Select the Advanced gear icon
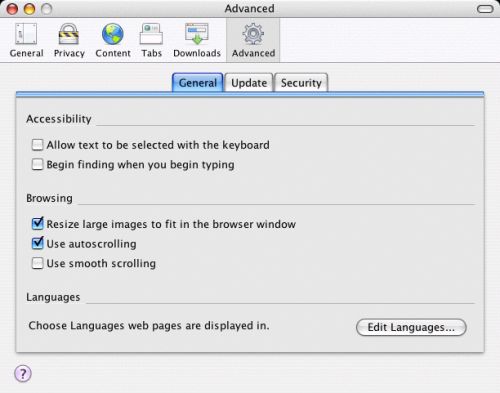500x393 pixels. pos(253,34)
